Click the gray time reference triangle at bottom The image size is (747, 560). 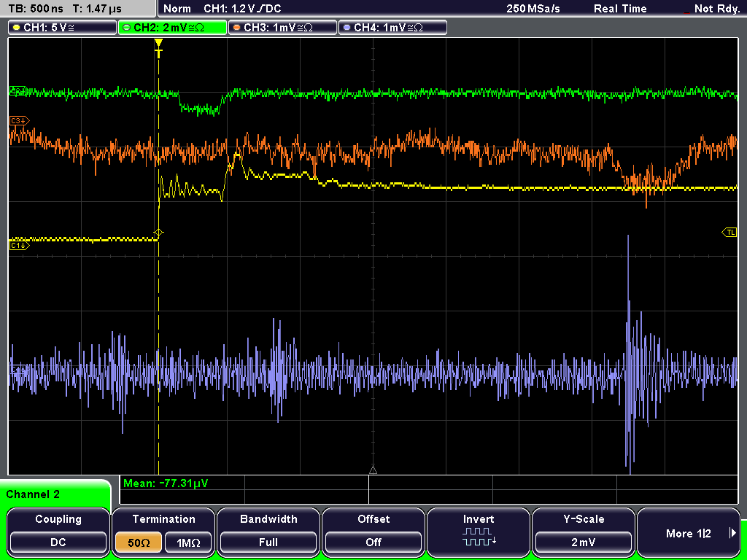click(x=373, y=470)
